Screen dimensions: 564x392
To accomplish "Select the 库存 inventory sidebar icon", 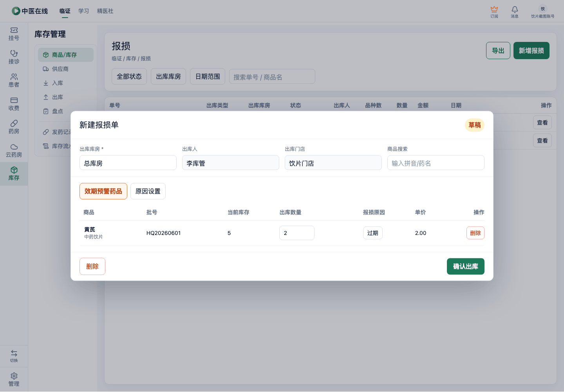I will click(14, 173).
